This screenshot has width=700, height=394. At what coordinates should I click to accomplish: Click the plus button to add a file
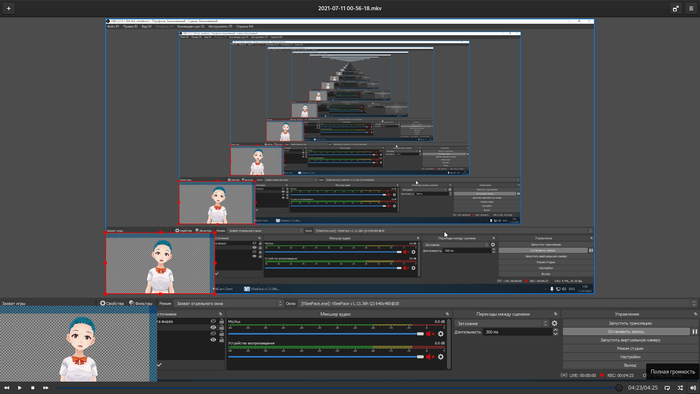8,8
